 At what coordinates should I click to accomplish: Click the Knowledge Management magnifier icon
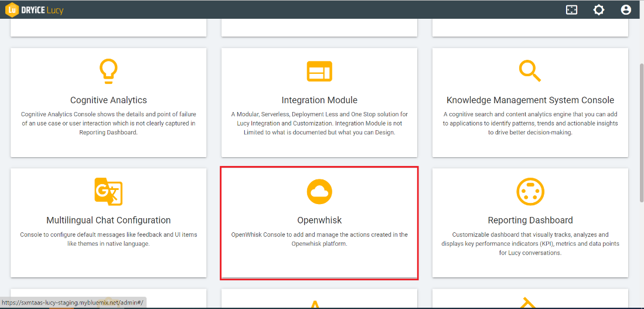pyautogui.click(x=530, y=71)
